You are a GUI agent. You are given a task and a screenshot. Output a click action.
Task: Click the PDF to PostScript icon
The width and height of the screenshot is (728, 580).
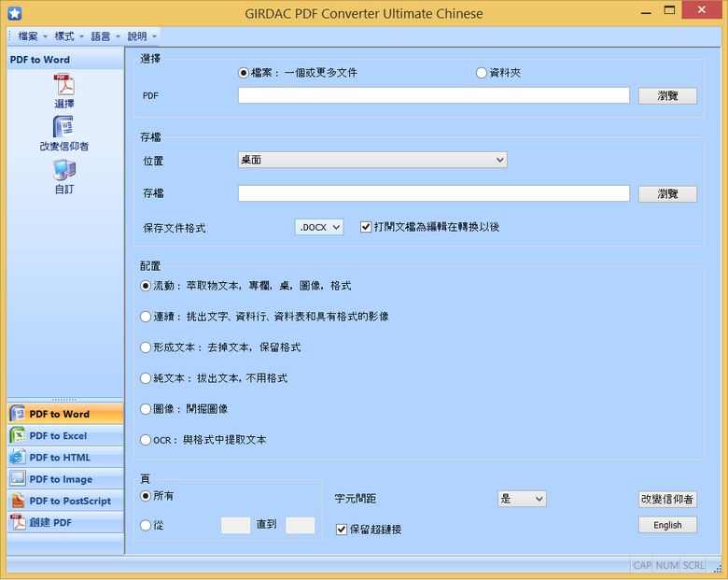tap(18, 500)
